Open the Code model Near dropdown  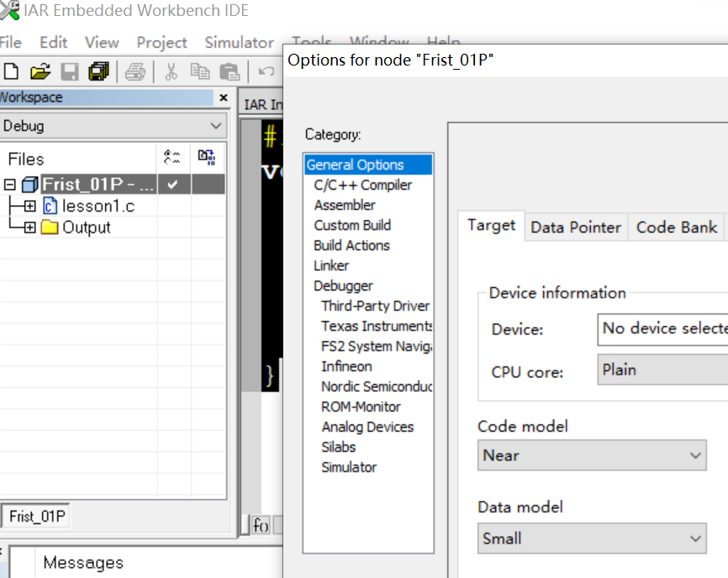[x=592, y=455]
